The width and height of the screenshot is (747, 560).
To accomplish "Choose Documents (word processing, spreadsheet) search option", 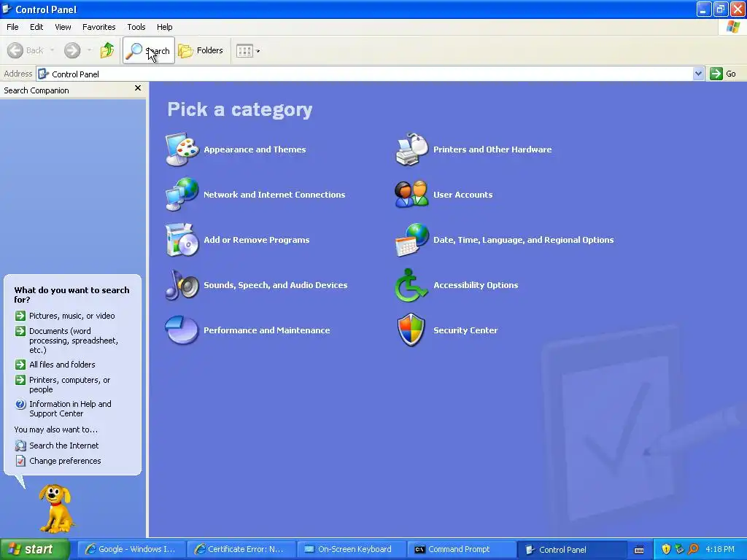I will [x=74, y=341].
